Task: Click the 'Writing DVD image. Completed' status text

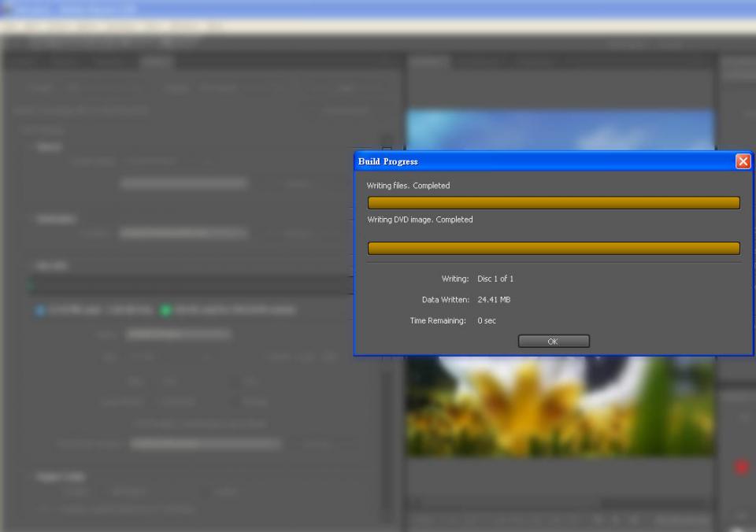Action: coord(420,220)
